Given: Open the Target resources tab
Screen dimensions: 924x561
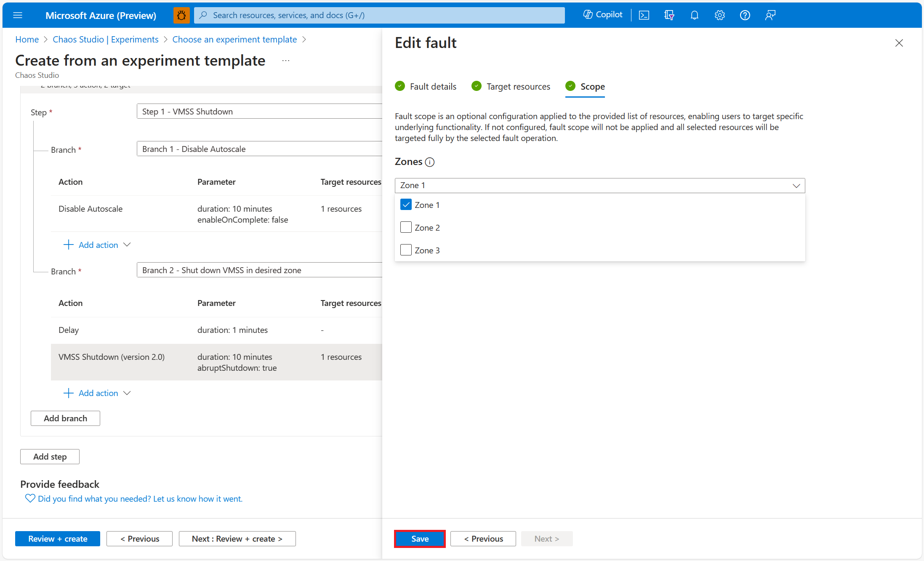Looking at the screenshot, I should (x=518, y=86).
